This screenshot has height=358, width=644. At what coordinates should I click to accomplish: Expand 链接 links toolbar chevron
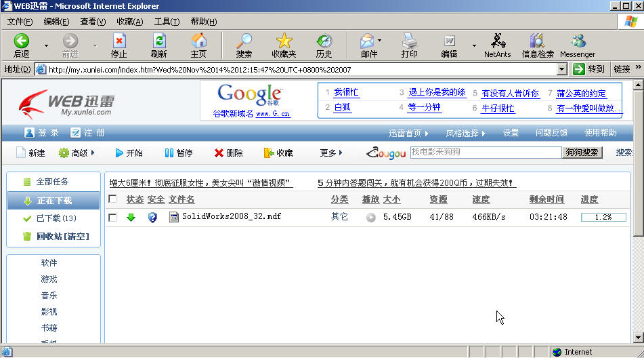click(639, 67)
